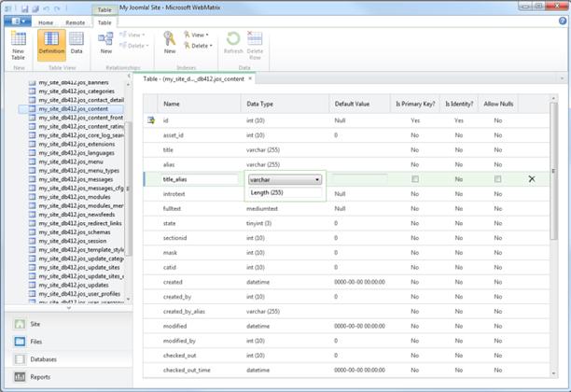The width and height of the screenshot is (571, 392).
Task: Open the application menu button
Action: coord(18,21)
